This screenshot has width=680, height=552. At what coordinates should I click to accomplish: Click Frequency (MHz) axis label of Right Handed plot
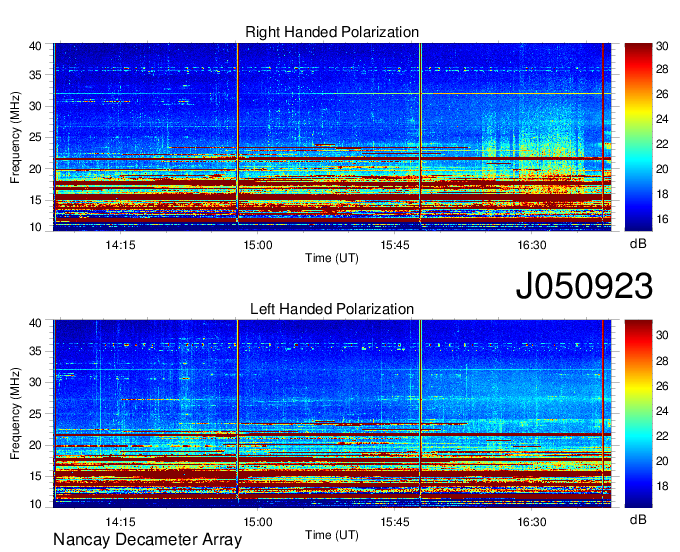click(x=15, y=137)
